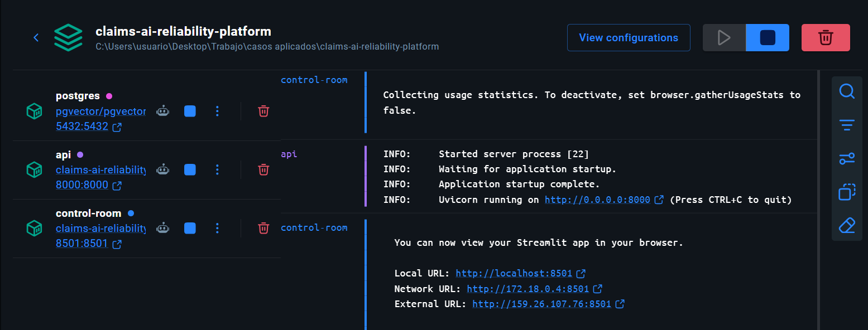Open the localhost:8501 Streamlit link

[x=515, y=273]
